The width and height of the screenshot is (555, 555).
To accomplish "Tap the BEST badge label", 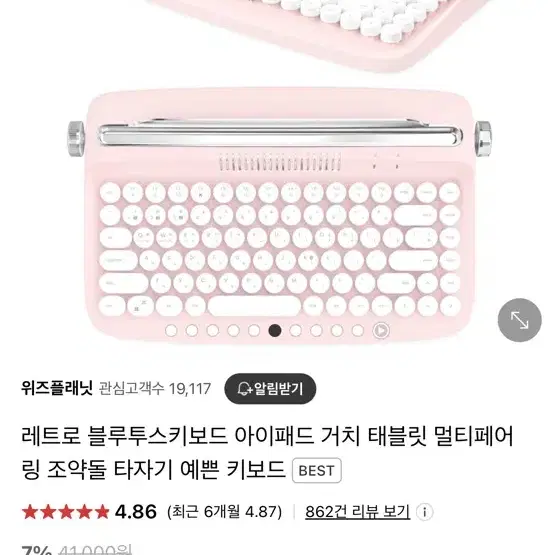I will [x=316, y=470].
